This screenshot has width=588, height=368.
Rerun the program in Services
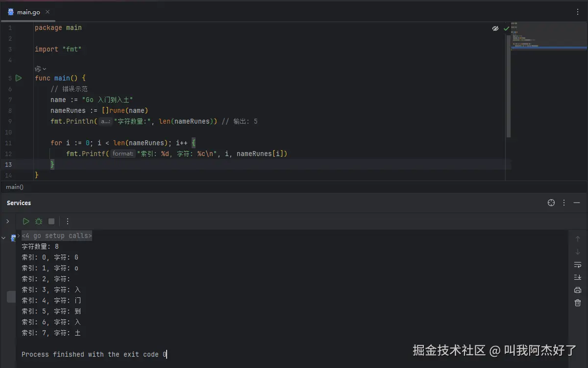pyautogui.click(x=26, y=221)
